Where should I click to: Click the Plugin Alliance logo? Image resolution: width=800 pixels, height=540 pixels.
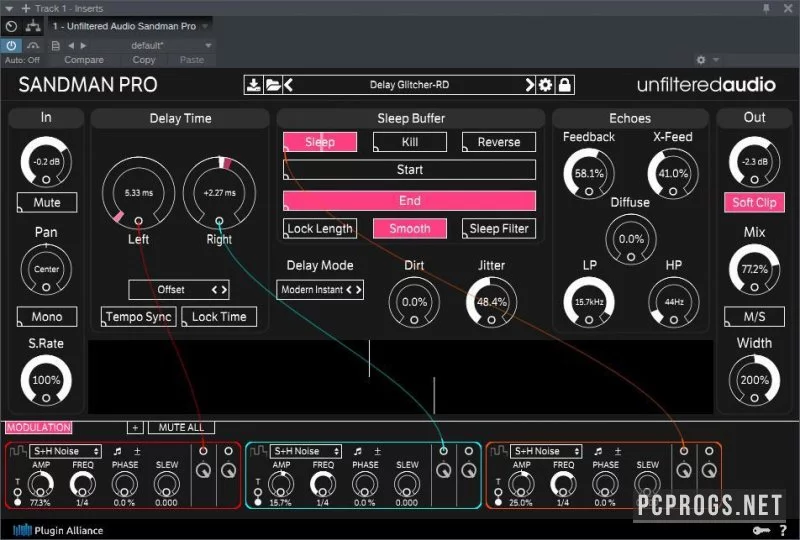58,530
